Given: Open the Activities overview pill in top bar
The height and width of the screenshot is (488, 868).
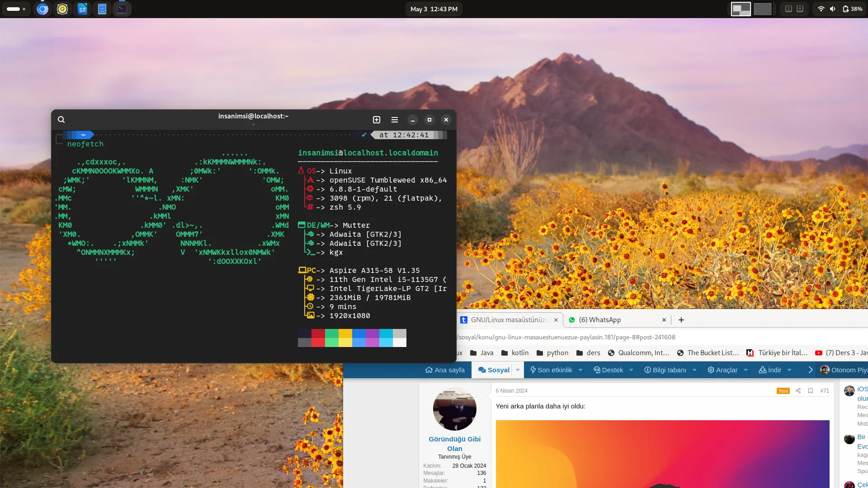Looking at the screenshot, I should point(16,9).
